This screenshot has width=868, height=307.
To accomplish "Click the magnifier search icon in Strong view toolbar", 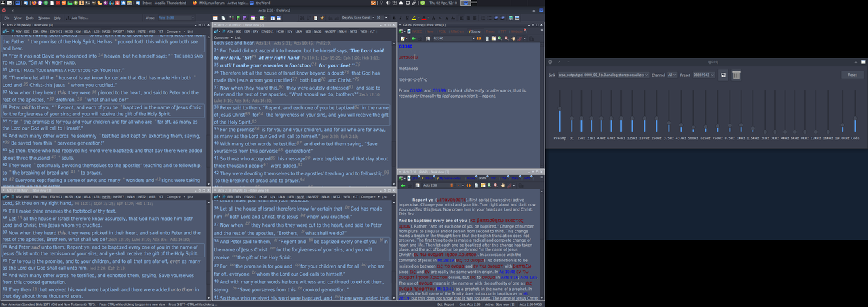I will click(500, 39).
